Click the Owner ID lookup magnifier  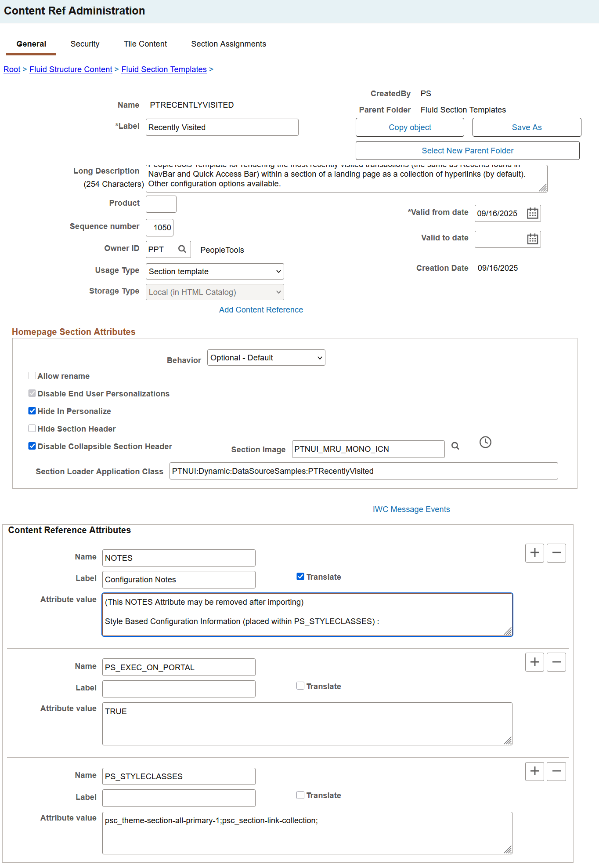pyautogui.click(x=182, y=249)
